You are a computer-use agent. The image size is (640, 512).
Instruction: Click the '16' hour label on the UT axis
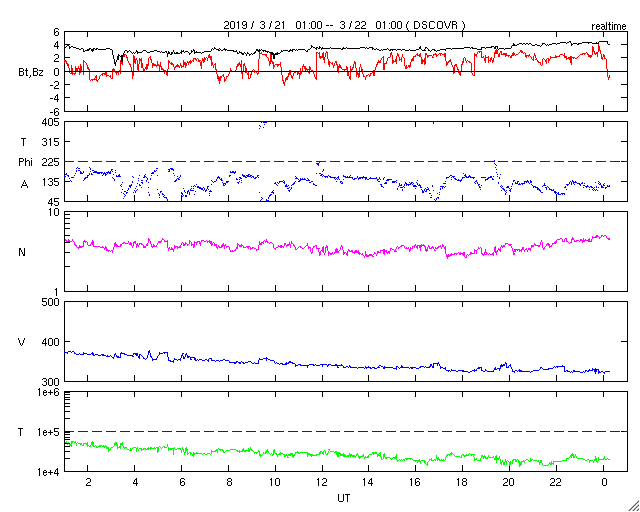416,483
